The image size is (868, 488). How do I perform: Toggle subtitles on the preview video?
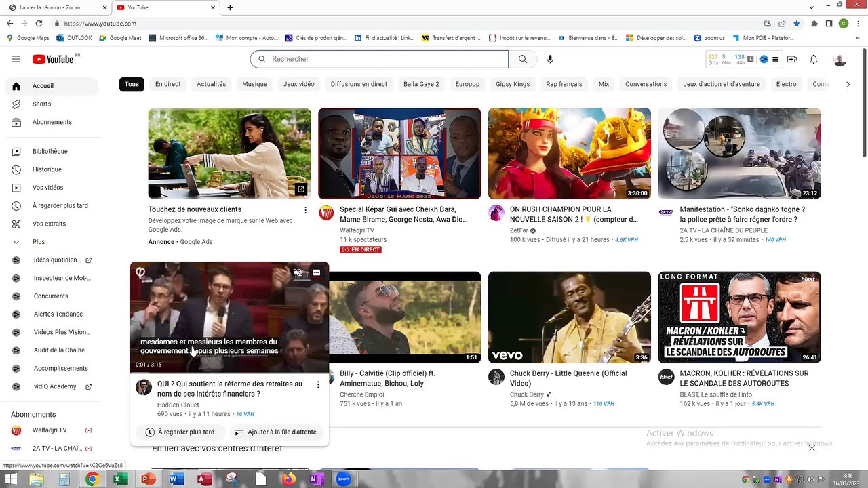click(316, 272)
